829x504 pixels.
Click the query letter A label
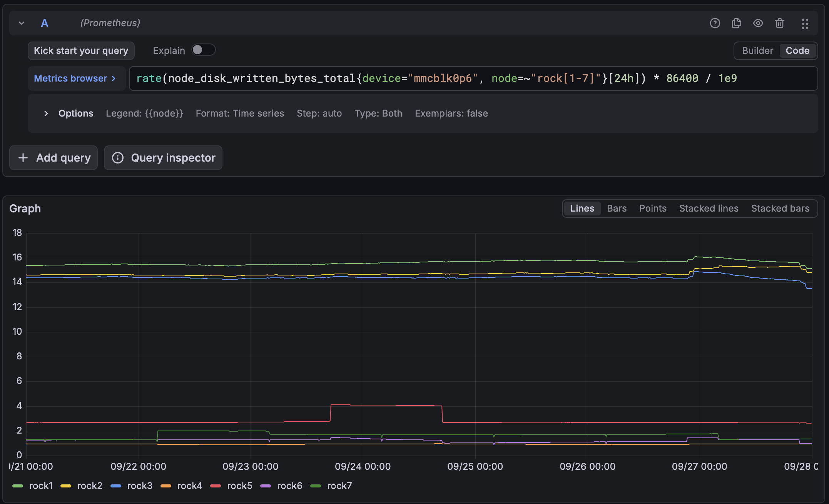pos(45,23)
